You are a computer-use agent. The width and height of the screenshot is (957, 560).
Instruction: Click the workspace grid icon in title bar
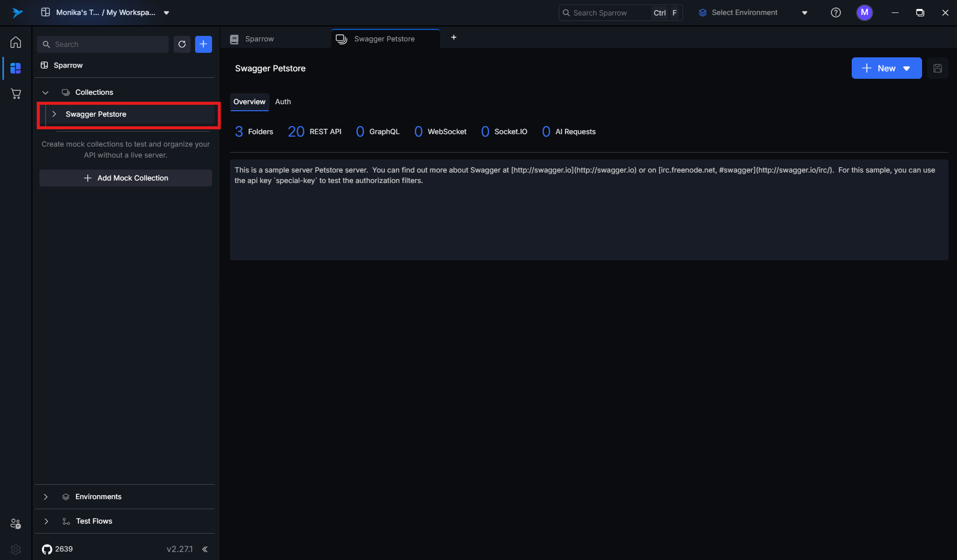45,12
